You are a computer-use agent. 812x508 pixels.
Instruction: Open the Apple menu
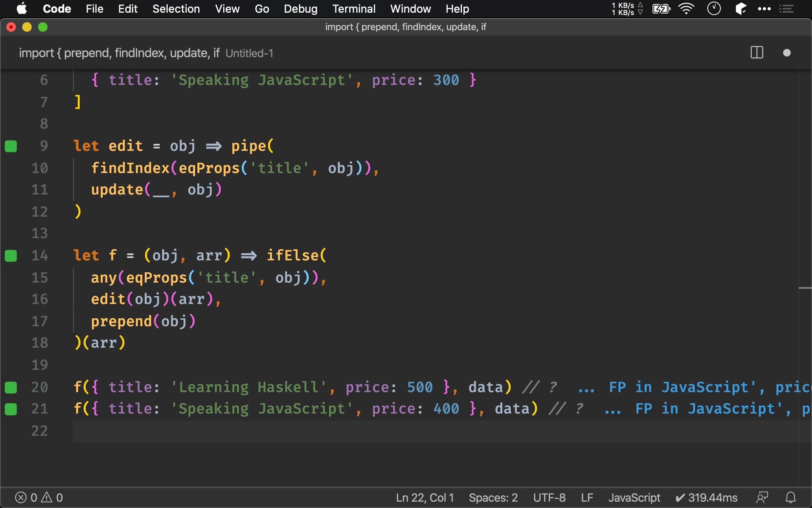coord(22,9)
